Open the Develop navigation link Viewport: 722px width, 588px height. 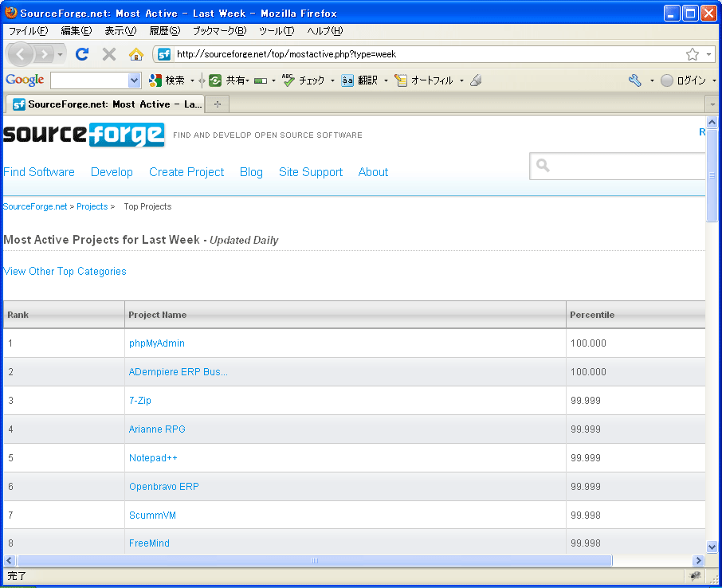point(112,172)
